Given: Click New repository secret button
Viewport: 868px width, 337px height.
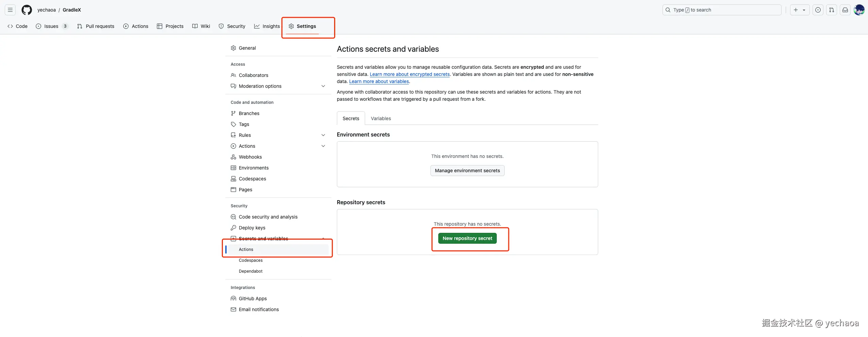Looking at the screenshot, I should tap(467, 238).
